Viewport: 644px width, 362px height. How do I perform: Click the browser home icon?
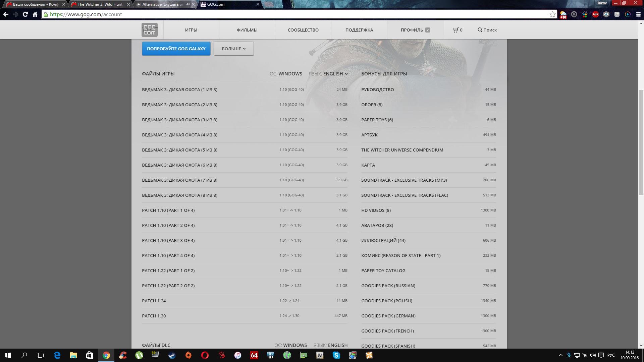tap(35, 14)
